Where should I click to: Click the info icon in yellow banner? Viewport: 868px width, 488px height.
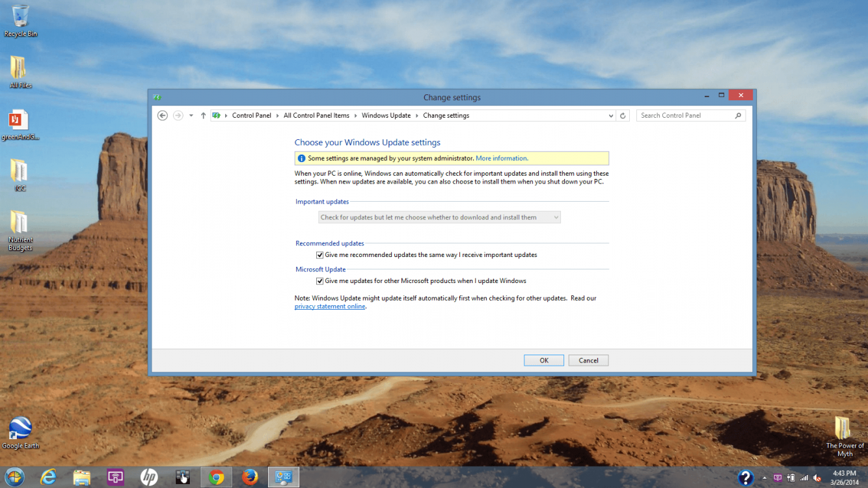tap(301, 158)
